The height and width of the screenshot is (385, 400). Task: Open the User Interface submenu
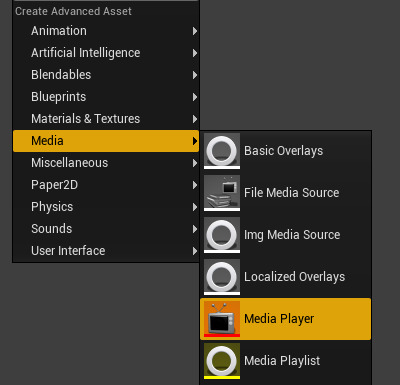pyautogui.click(x=106, y=251)
